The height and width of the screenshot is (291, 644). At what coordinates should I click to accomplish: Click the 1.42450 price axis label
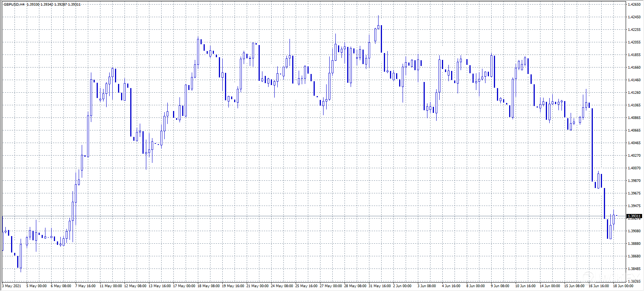(634, 17)
